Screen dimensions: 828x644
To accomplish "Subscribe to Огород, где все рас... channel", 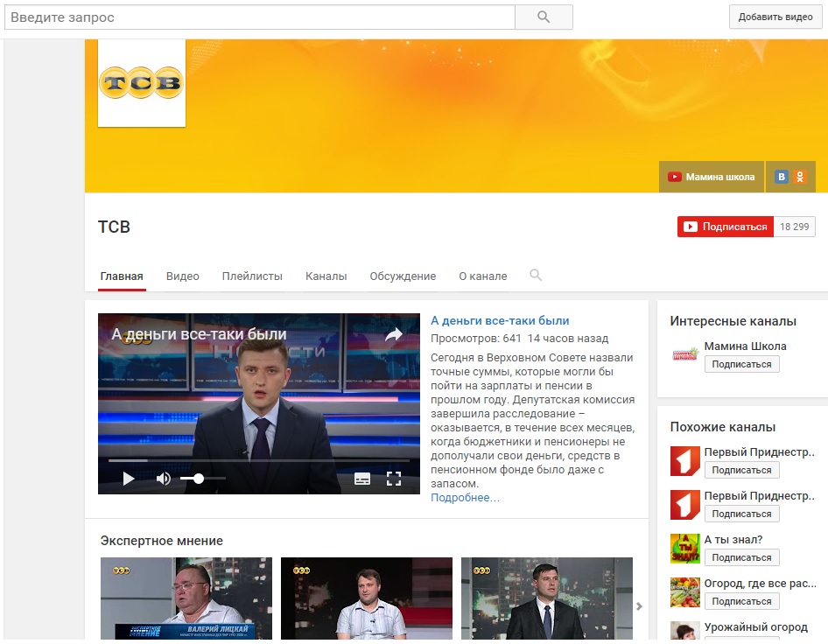I will (x=741, y=601).
